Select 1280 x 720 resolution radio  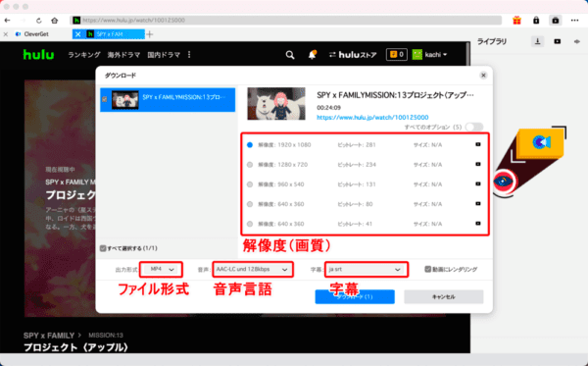(250, 165)
